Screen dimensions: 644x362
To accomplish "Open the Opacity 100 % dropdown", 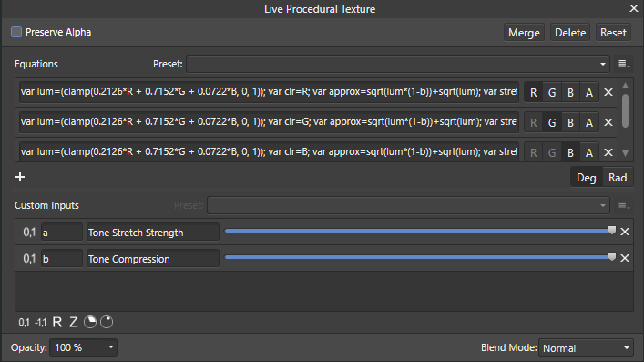I will pos(84,347).
